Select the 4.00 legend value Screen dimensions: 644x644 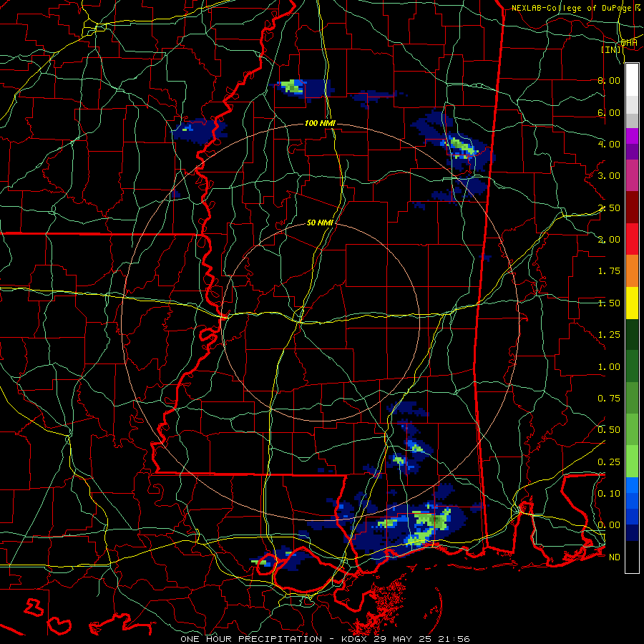click(x=609, y=144)
